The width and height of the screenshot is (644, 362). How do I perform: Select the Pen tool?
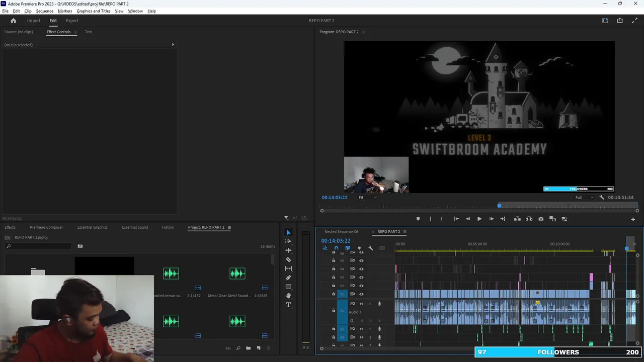(288, 278)
